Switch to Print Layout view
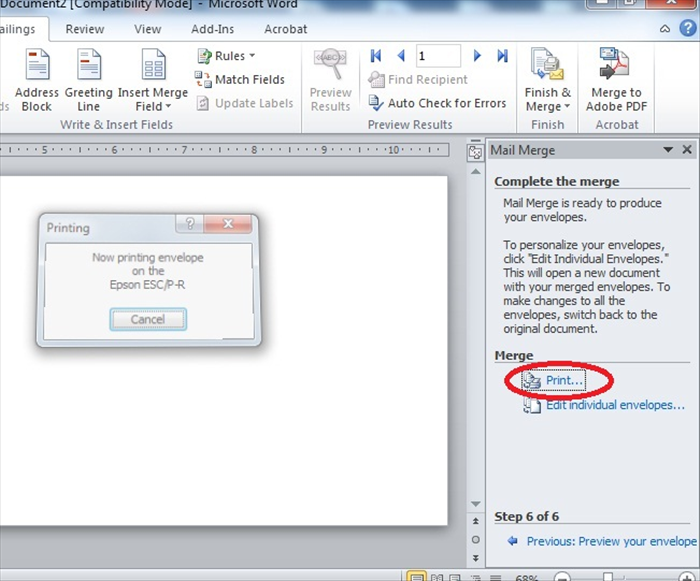Viewport: 700px width, 581px height. click(x=416, y=577)
